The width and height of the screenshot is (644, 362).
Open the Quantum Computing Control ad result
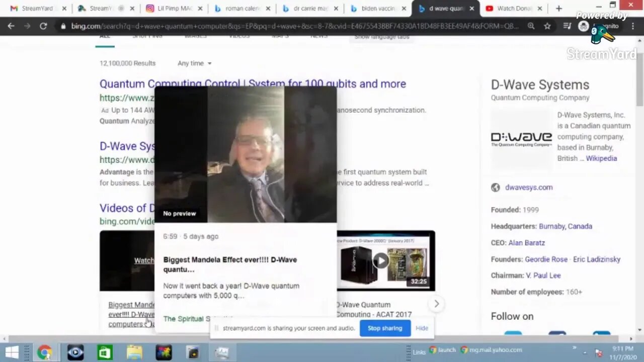253,84
